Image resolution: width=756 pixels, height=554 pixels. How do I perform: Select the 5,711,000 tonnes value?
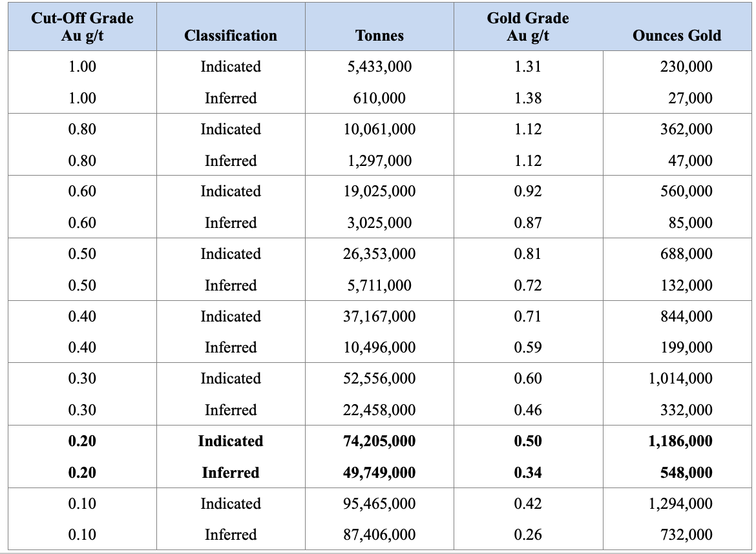point(379,285)
